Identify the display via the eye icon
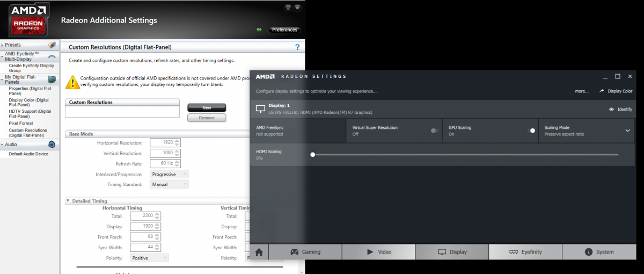The width and height of the screenshot is (644, 274). [x=611, y=109]
